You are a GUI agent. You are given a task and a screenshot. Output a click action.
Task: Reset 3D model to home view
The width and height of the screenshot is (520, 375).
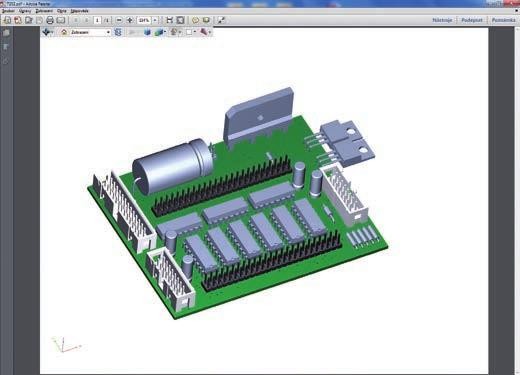click(64, 32)
